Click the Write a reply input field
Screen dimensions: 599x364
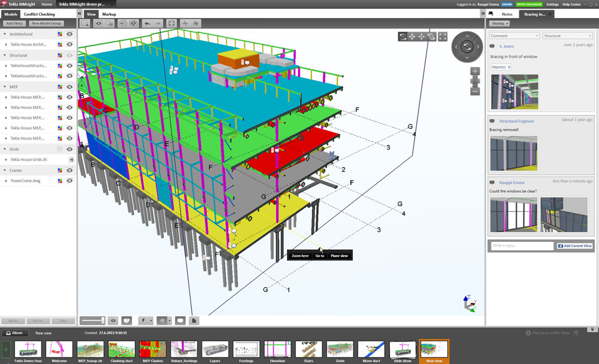[x=522, y=245]
